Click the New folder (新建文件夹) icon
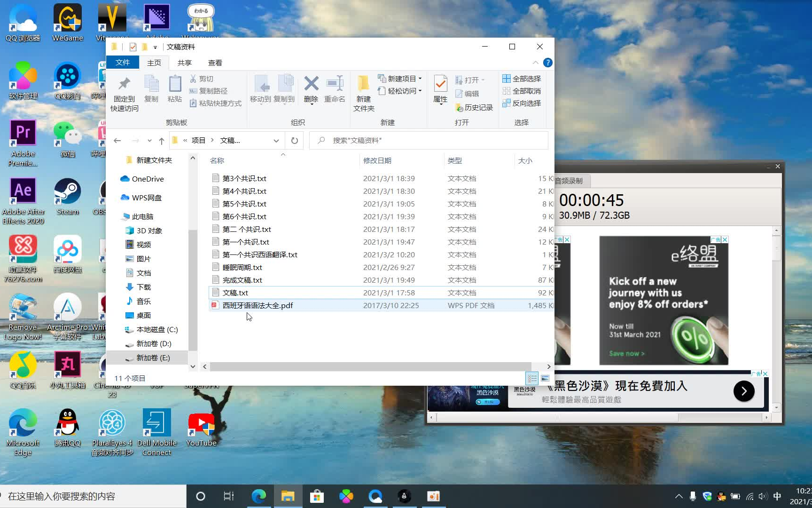Screen dimensions: 812x508 pos(364,93)
